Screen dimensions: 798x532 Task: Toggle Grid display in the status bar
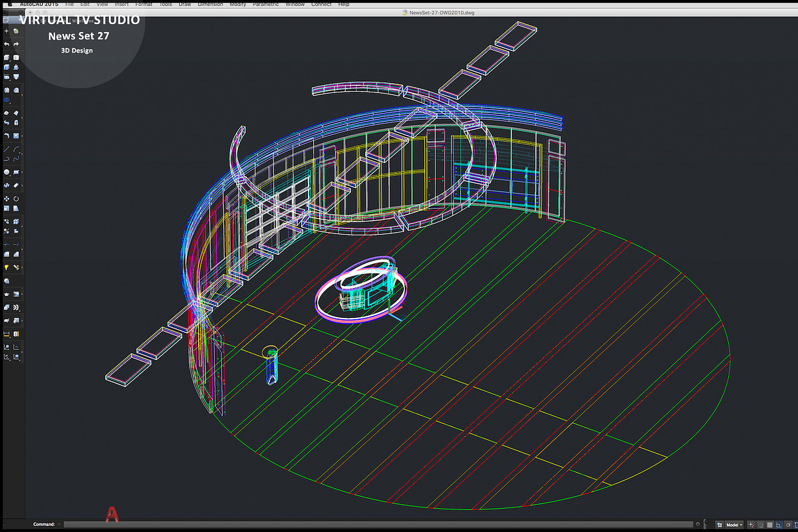coord(769,525)
